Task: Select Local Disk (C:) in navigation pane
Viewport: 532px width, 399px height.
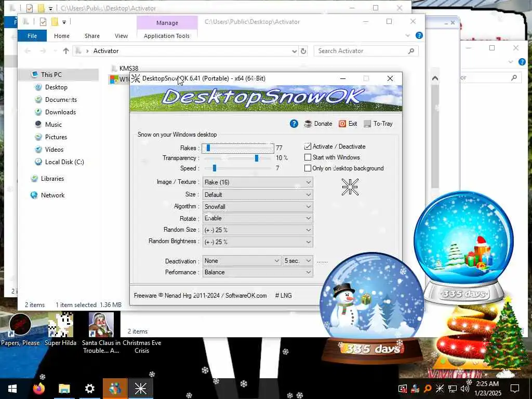Action: 64,162
